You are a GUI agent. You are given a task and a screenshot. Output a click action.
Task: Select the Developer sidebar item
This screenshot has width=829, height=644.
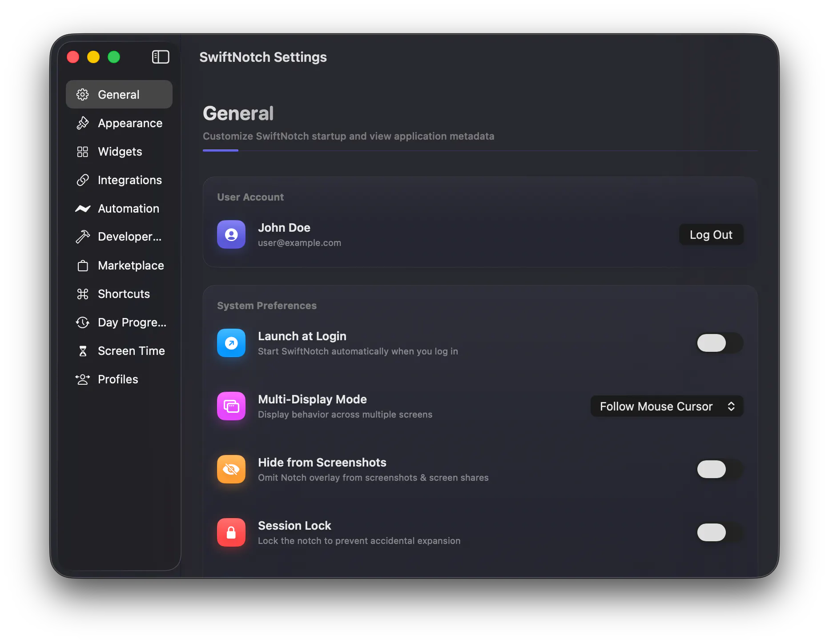(x=119, y=237)
